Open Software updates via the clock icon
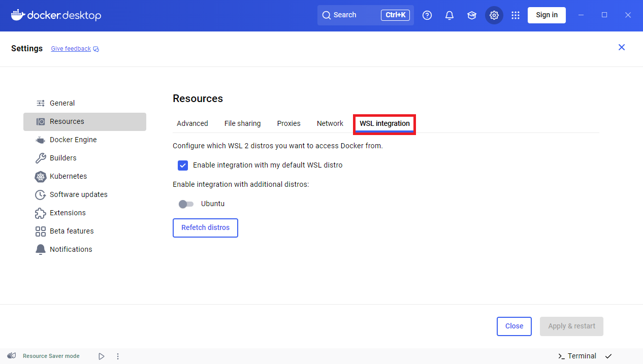Screen dimensions: 643x364 [x=40, y=194]
